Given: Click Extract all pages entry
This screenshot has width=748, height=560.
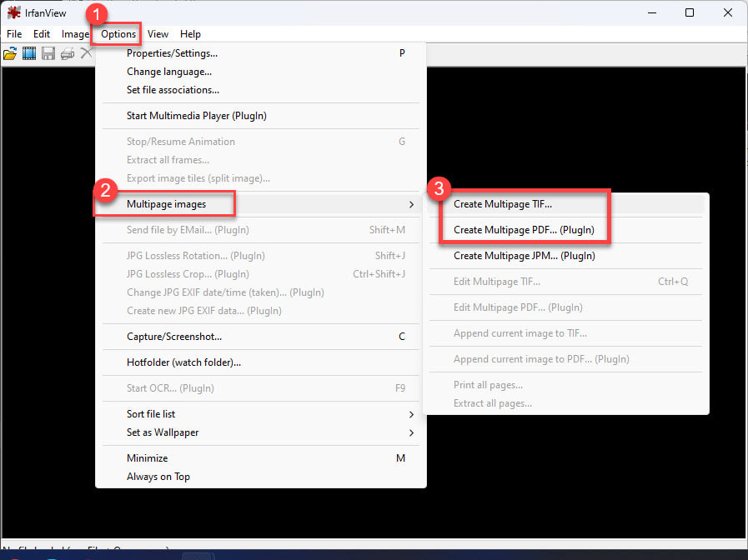Looking at the screenshot, I should [x=565, y=403].
